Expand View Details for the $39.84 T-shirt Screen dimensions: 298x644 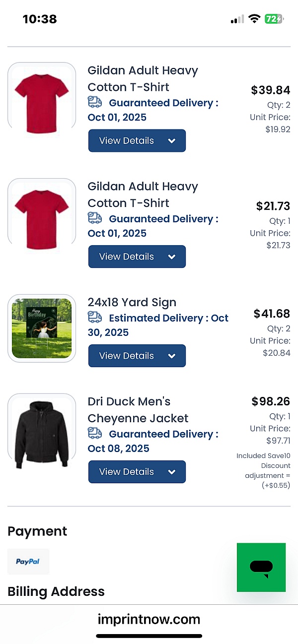137,141
